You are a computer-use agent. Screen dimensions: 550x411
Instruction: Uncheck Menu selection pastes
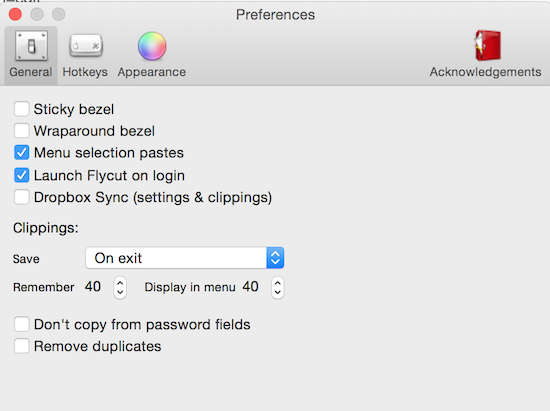click(x=21, y=153)
